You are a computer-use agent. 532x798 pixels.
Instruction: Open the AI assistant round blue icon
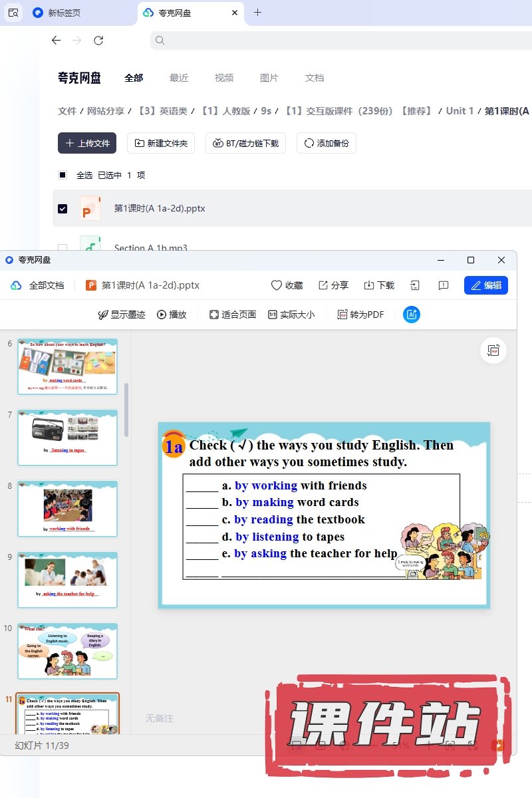coord(412,315)
